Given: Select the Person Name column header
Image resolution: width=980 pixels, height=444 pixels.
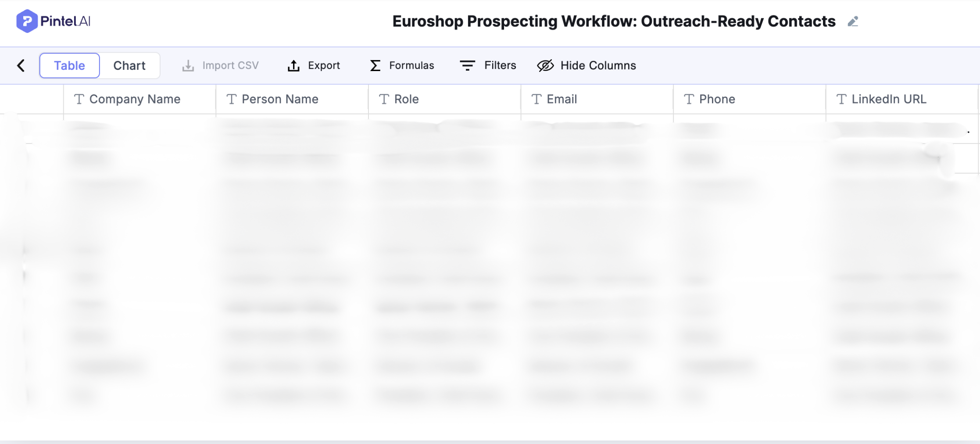Looking at the screenshot, I should click(x=280, y=100).
